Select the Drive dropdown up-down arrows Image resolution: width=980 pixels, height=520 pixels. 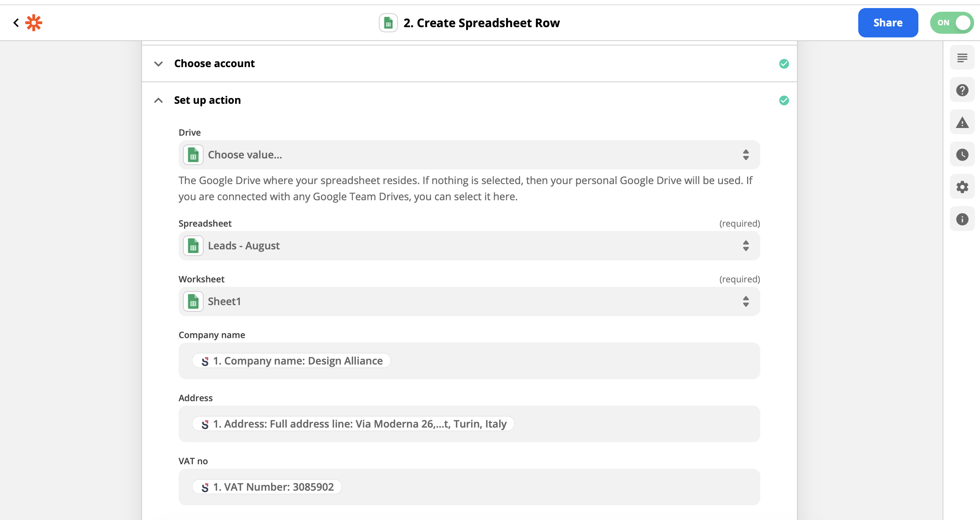(x=746, y=155)
